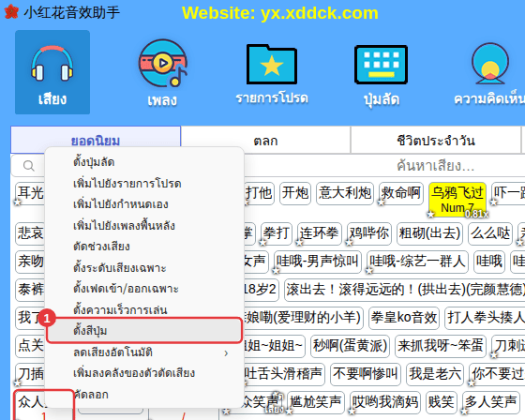Choose เพิ่มไปยังรายการโปรด menu entry
The height and width of the screenshot is (420, 525).
point(144,183)
